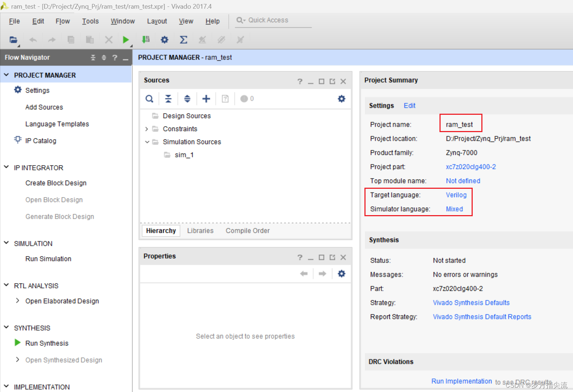
Task: Click the Sigma report toolbar icon
Action: [183, 40]
